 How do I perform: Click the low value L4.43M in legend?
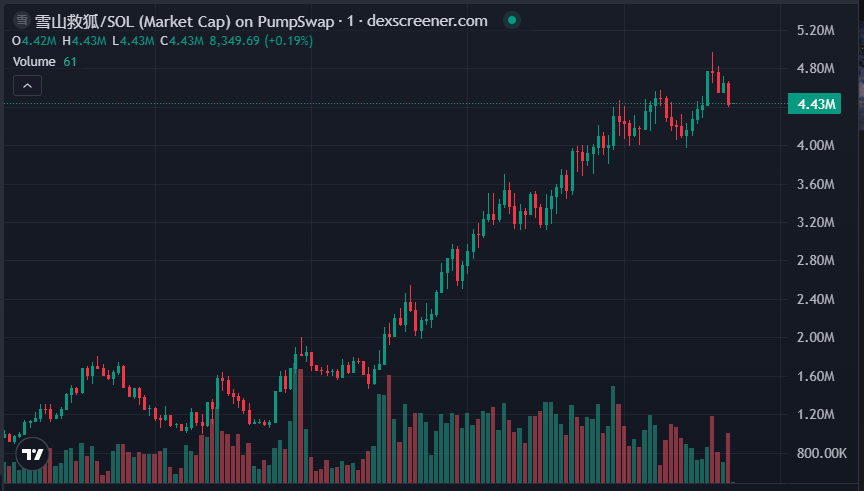(133, 41)
